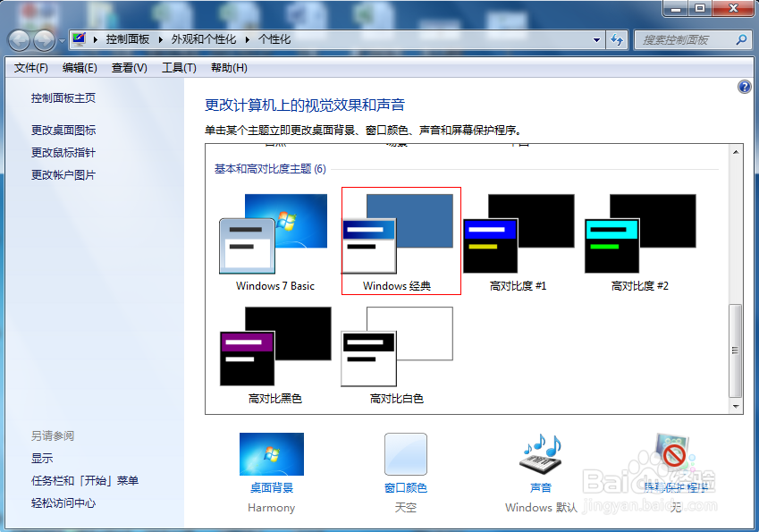This screenshot has height=532, width=759.
Task: Select the Windows 经典 theme
Action: coord(401,241)
